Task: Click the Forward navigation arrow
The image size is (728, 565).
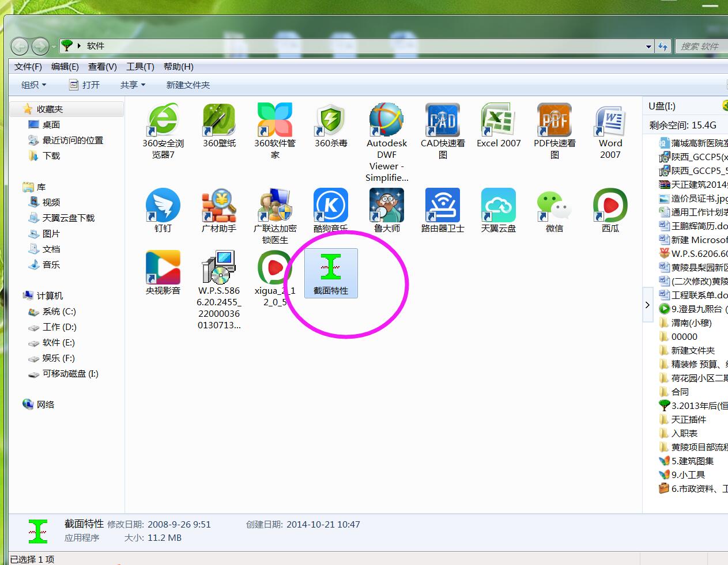Action: (40, 45)
